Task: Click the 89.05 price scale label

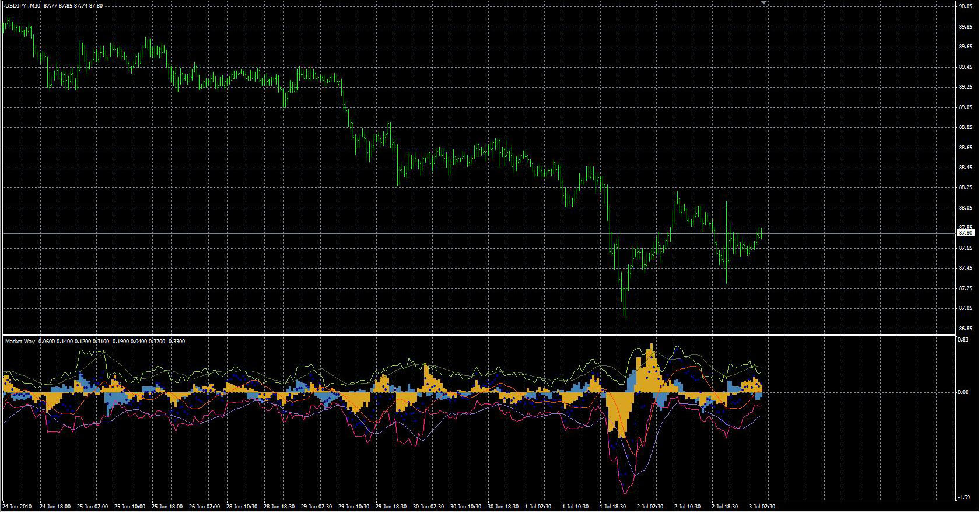Action: click(x=965, y=107)
